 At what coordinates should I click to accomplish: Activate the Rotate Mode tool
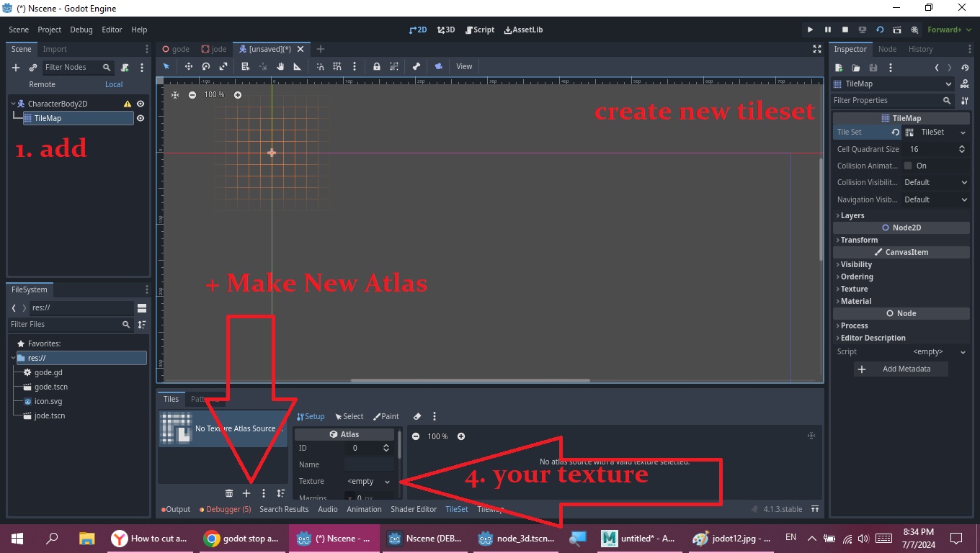[206, 66]
